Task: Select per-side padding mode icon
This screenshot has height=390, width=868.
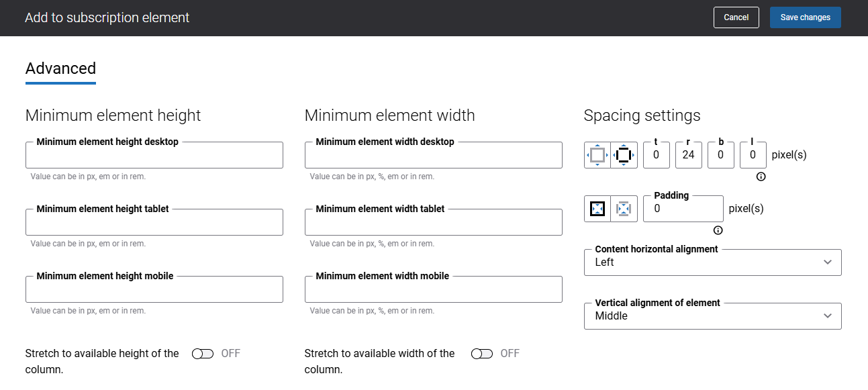Action: click(x=624, y=209)
